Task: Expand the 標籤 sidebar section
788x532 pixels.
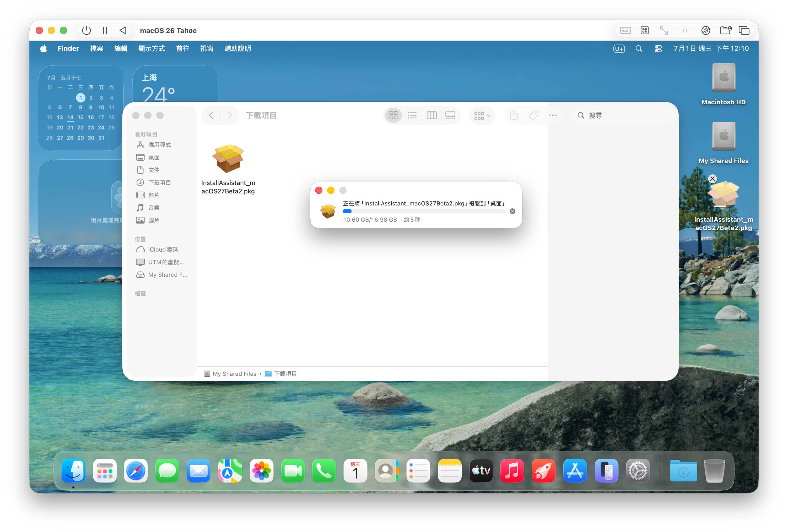Action: click(140, 294)
